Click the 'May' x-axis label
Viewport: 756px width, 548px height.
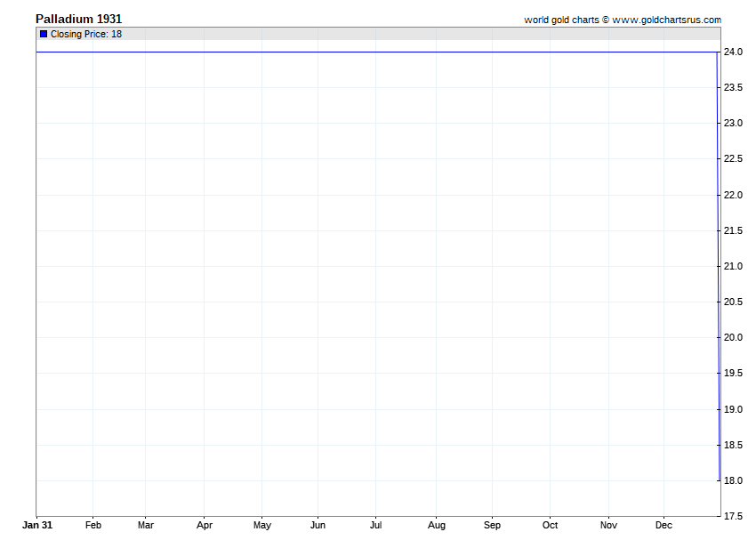point(262,526)
